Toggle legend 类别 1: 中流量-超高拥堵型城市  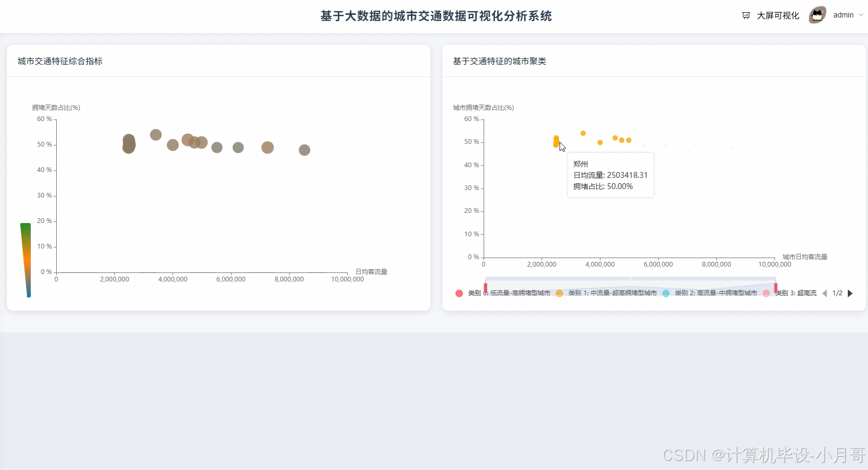point(606,293)
